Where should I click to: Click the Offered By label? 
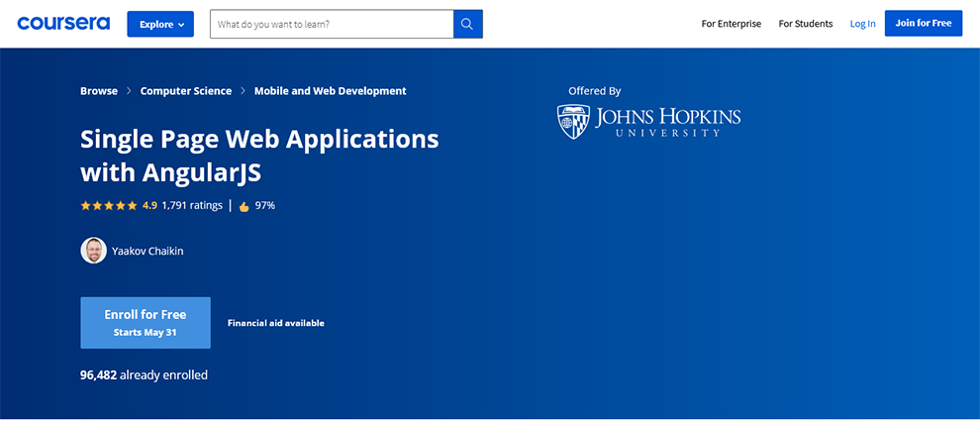594,91
